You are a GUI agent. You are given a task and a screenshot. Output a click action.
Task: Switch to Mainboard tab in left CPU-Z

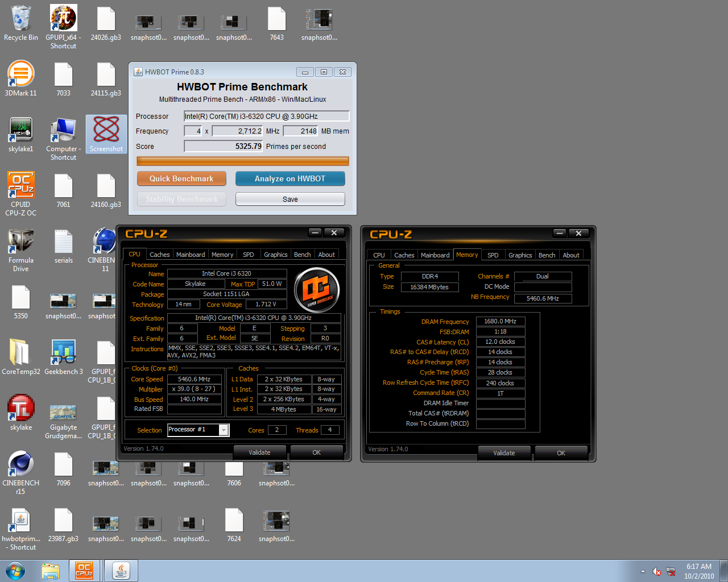point(191,255)
